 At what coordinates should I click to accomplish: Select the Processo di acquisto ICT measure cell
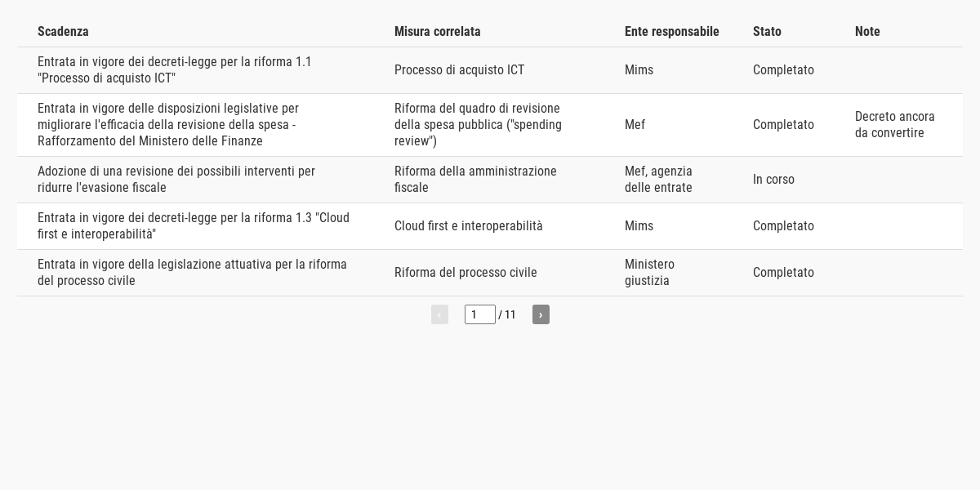coord(460,70)
